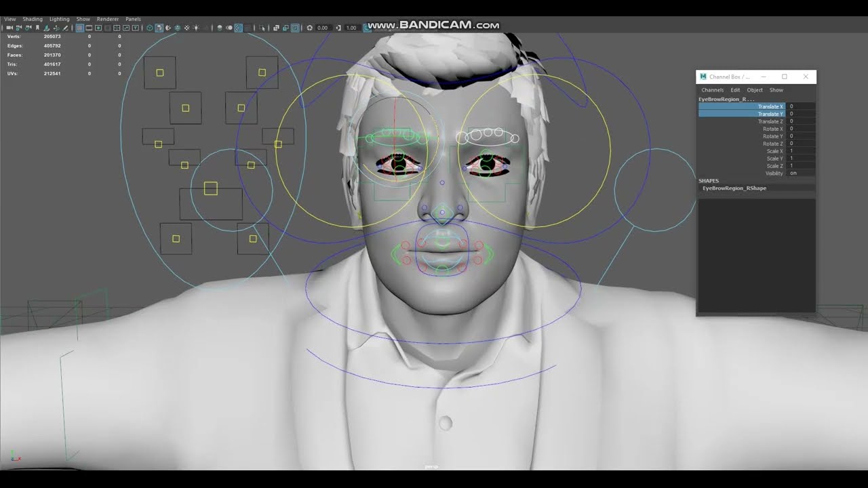Viewport: 868px width, 488px height.
Task: Enable Wireframe on Shaded icon
Action: (x=178, y=28)
